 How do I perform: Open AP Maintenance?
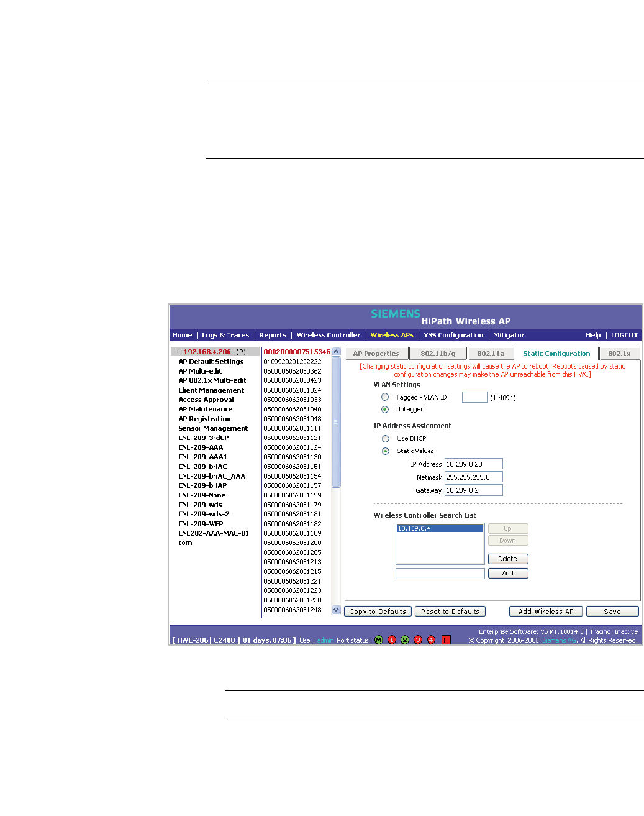pyautogui.click(x=206, y=409)
